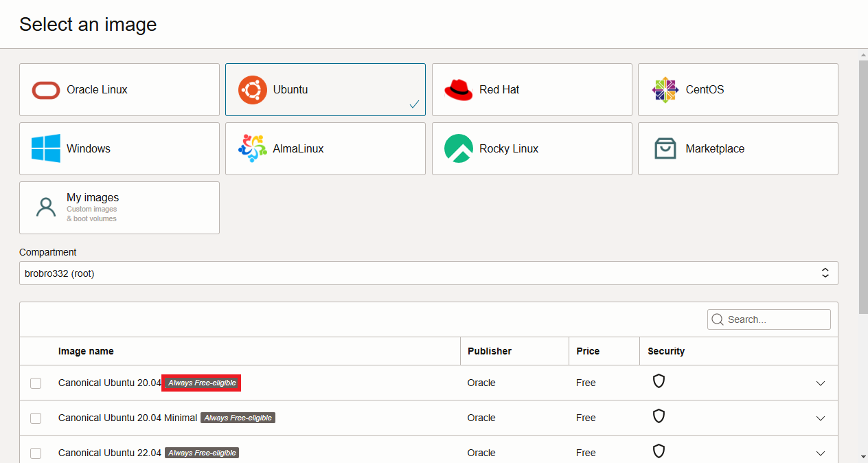This screenshot has width=868, height=463.
Task: Click the Price column header
Action: tap(588, 351)
